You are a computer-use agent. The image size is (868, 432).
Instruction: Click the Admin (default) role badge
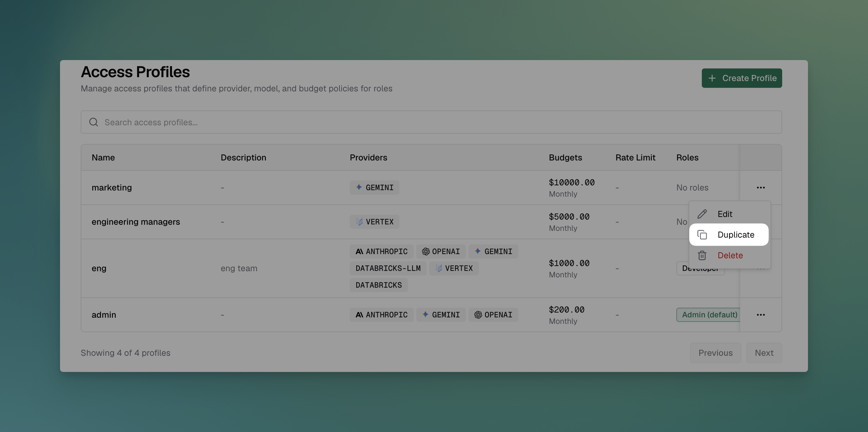[x=708, y=315]
